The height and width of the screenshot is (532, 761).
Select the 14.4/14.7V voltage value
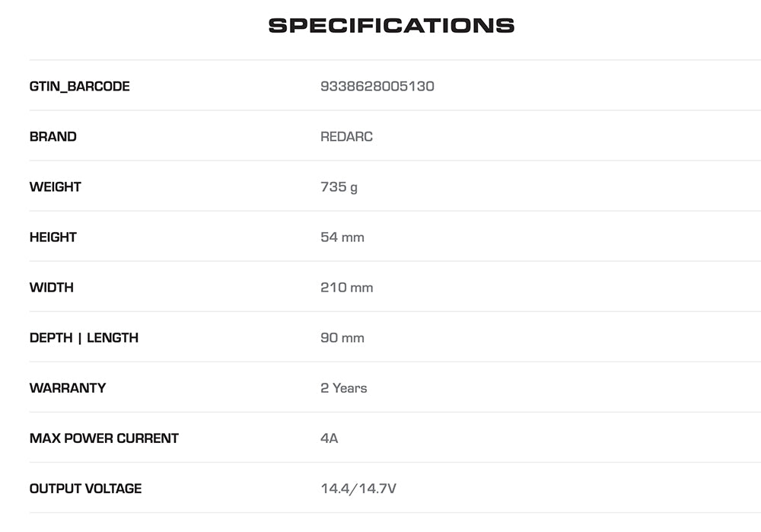click(x=358, y=489)
